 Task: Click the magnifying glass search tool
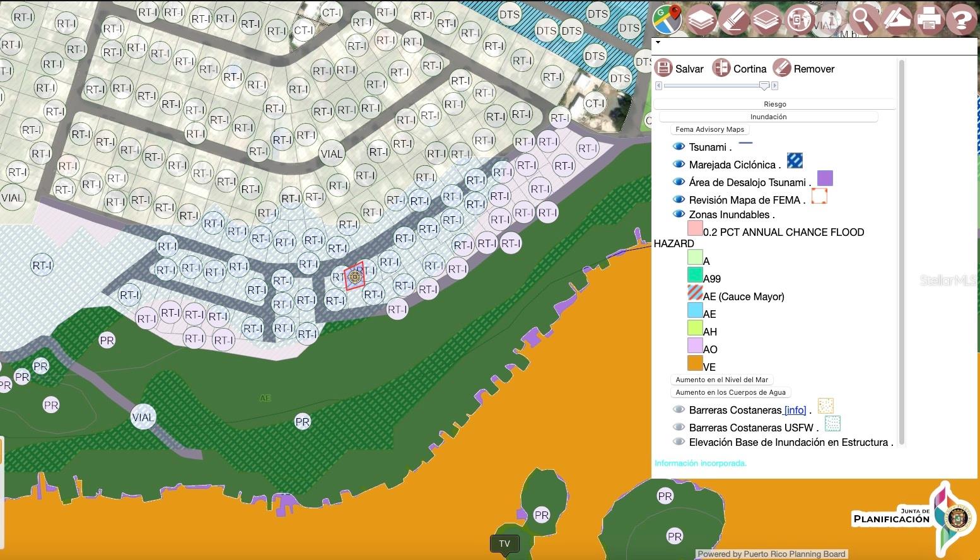click(863, 20)
